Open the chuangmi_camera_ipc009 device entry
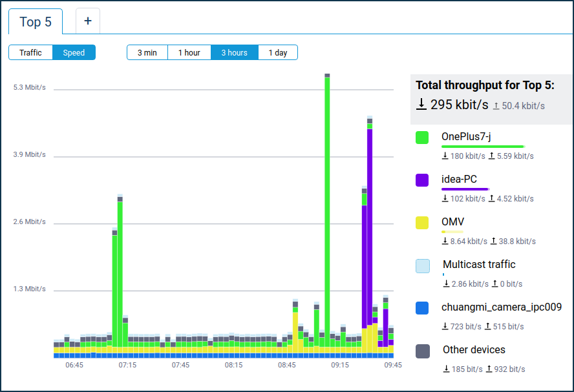Viewport: 574px width, 392px height. pyautogui.click(x=502, y=307)
